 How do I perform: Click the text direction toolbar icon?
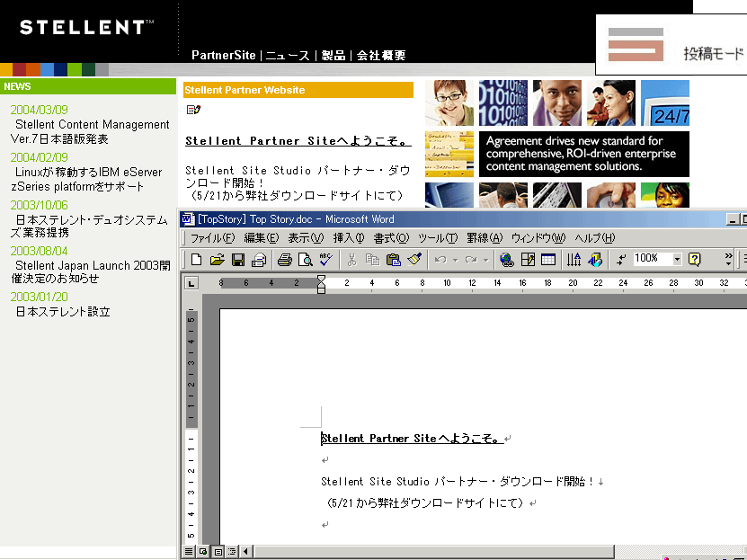[x=574, y=260]
